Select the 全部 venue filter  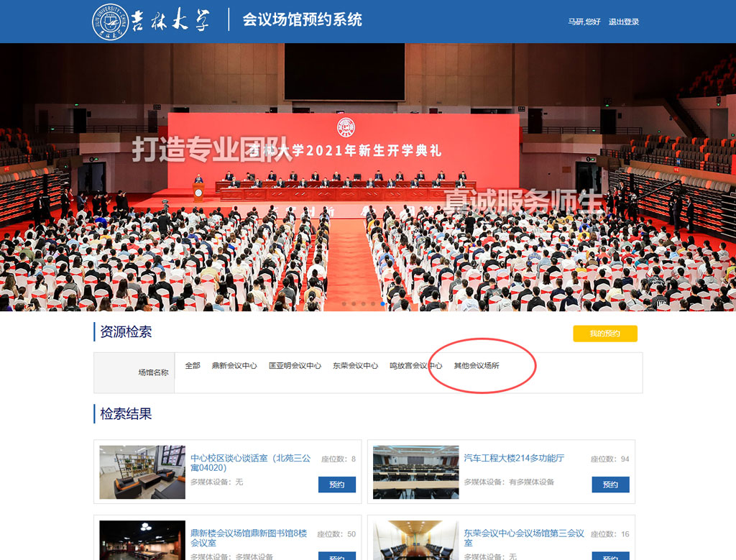click(193, 365)
